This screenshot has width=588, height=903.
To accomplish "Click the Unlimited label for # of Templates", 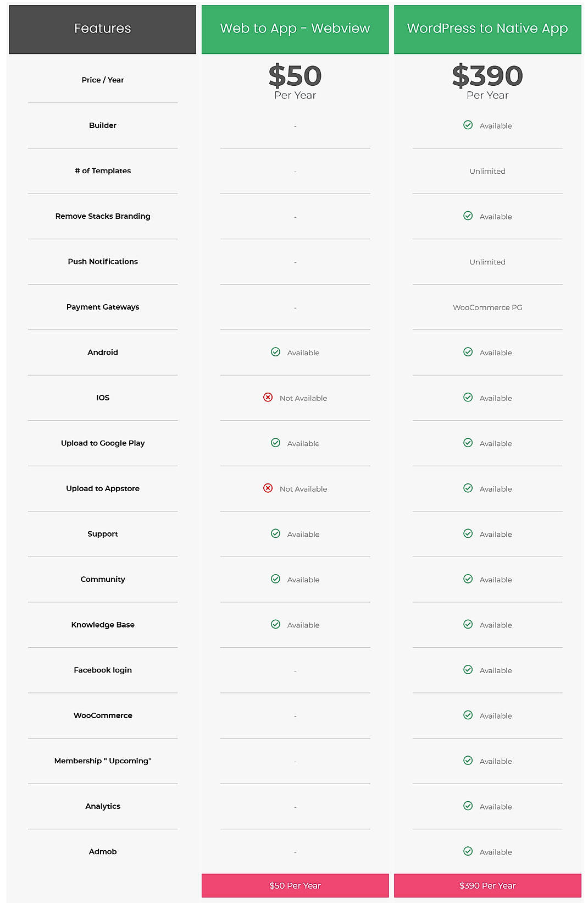I will [x=487, y=171].
